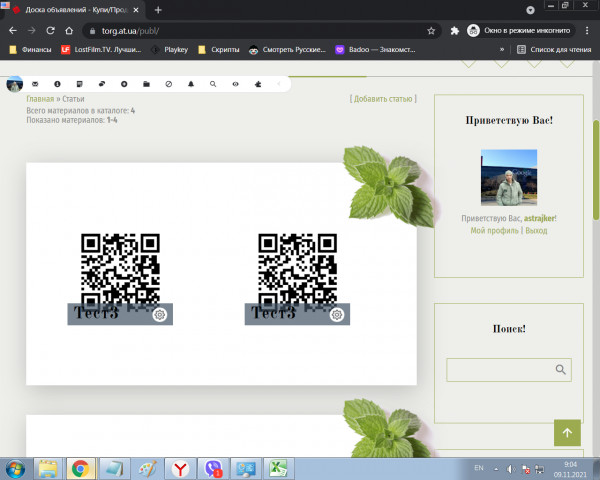Viewport: 600px width, 480px height.
Task: Click the plus-circle add icon in admin bar
Action: pos(124,84)
